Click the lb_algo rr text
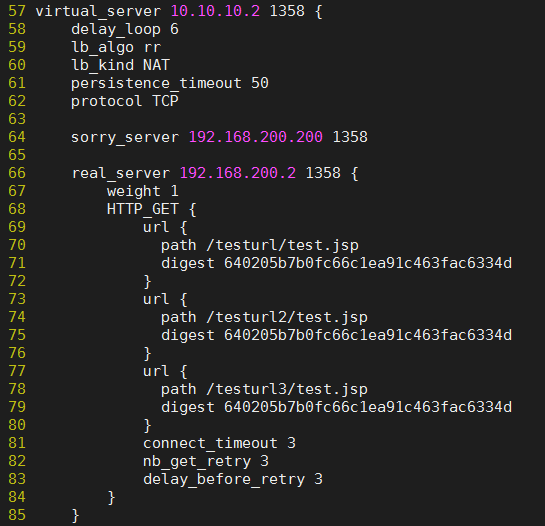The image size is (545, 526). [x=116, y=47]
